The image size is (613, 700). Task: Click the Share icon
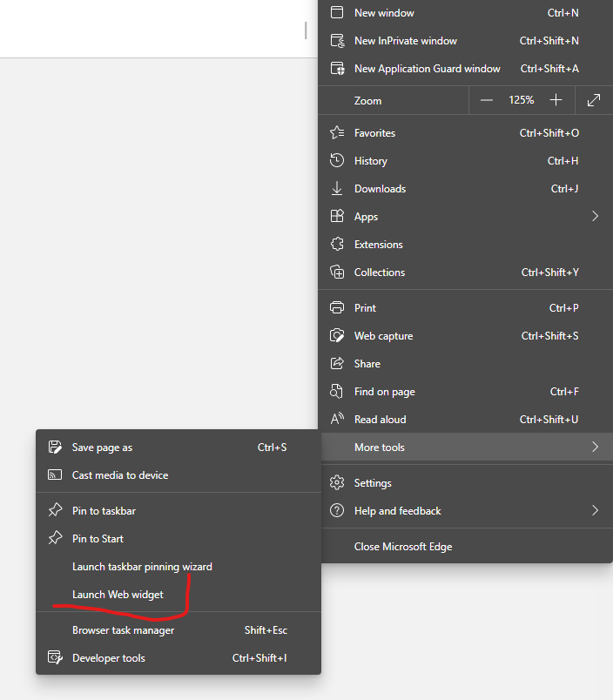[337, 363]
